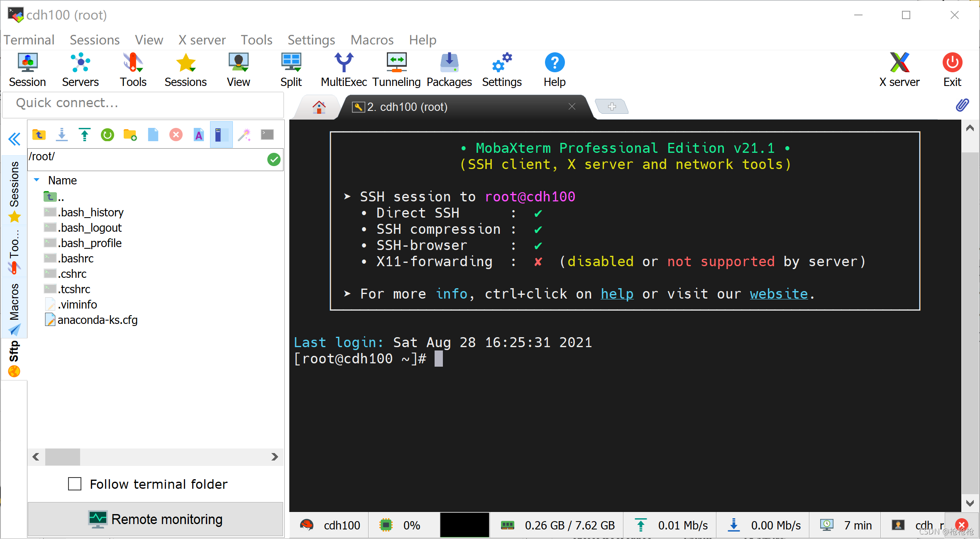Create a new folder in SFTP browser

tap(130, 135)
